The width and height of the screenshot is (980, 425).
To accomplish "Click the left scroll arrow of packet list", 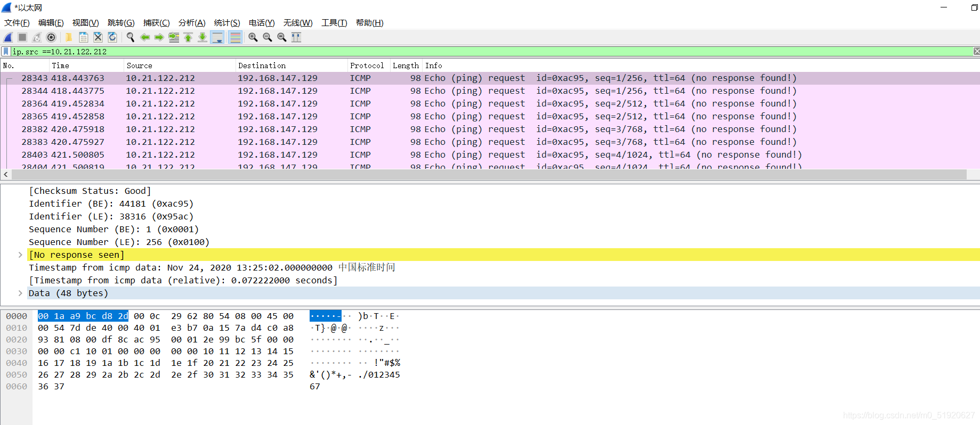I will pyautogui.click(x=5, y=175).
